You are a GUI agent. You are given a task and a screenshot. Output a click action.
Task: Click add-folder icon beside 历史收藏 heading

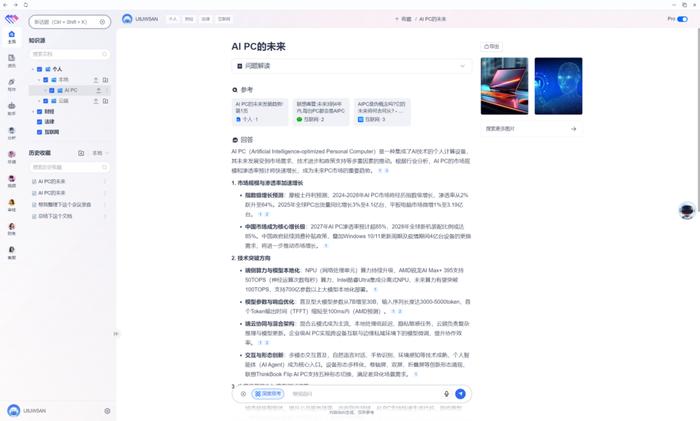click(x=81, y=153)
